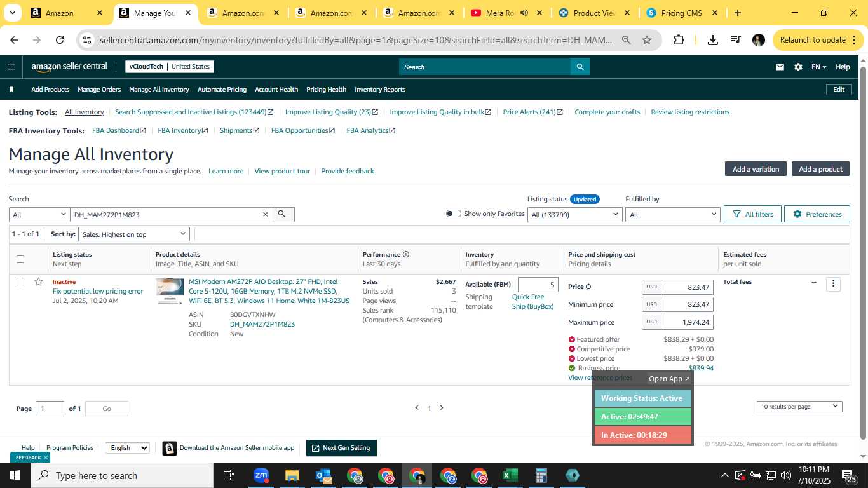Open the Fulfilled by dropdown
Screen dimensions: 868x488
click(x=672, y=215)
